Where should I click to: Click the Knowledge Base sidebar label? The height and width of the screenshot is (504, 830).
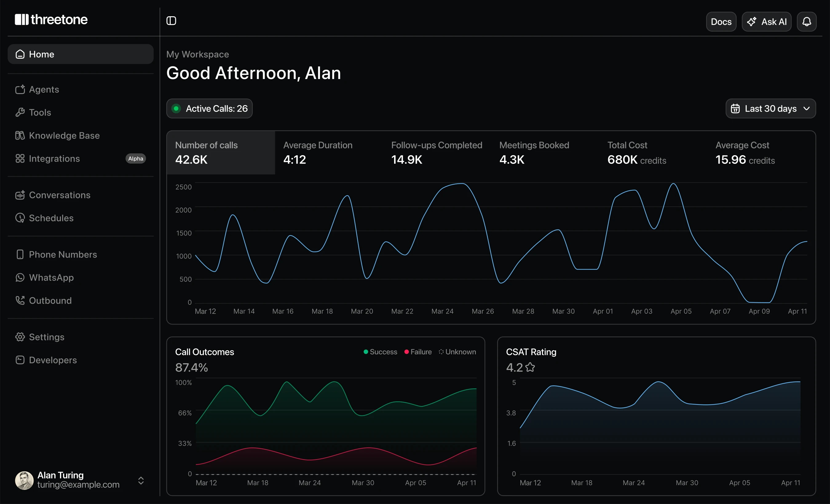pyautogui.click(x=64, y=135)
